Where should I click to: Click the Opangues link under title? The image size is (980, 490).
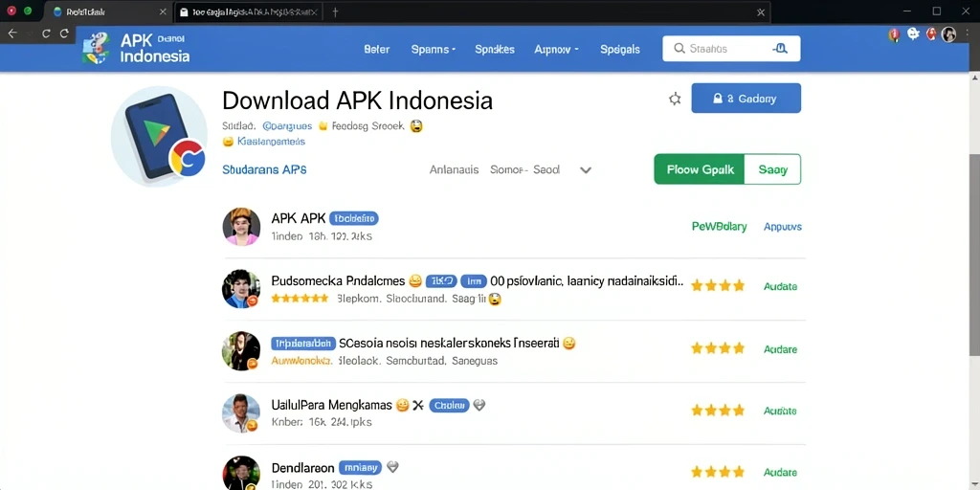coord(287,126)
